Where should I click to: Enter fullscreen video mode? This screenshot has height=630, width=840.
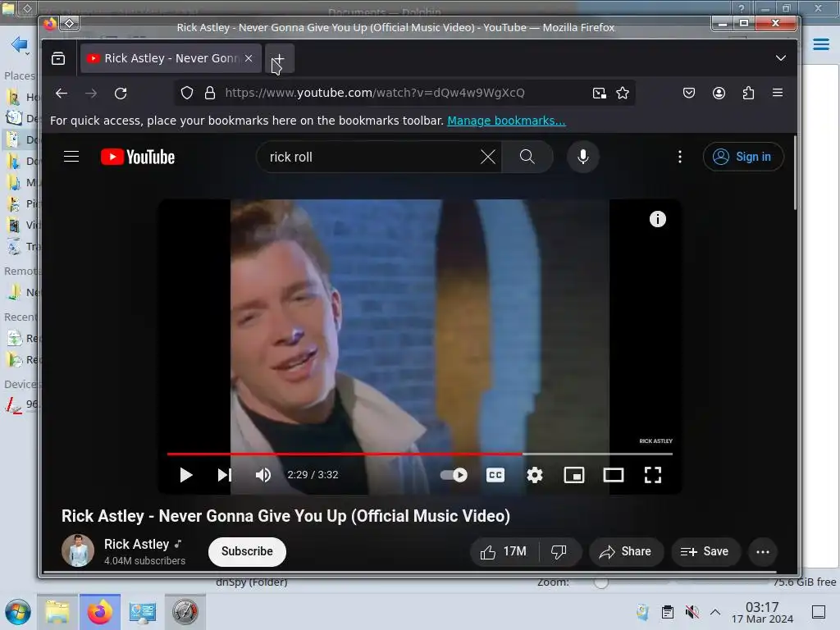pyautogui.click(x=652, y=475)
